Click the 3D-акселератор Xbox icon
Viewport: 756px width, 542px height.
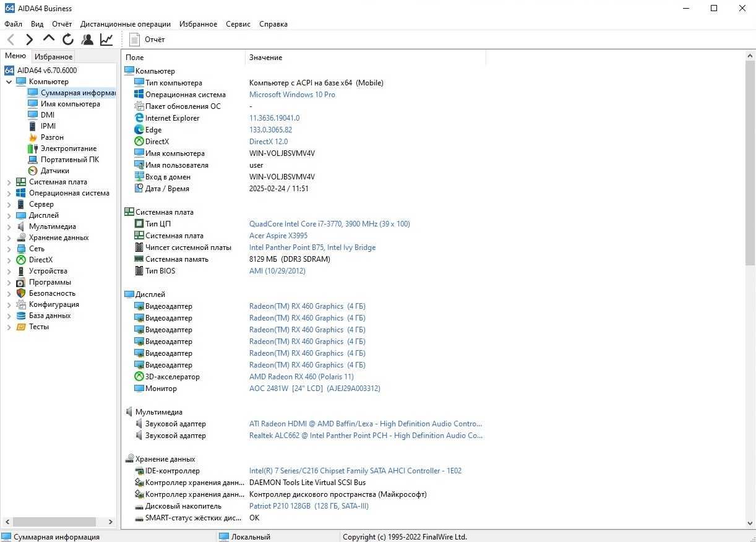click(x=139, y=377)
